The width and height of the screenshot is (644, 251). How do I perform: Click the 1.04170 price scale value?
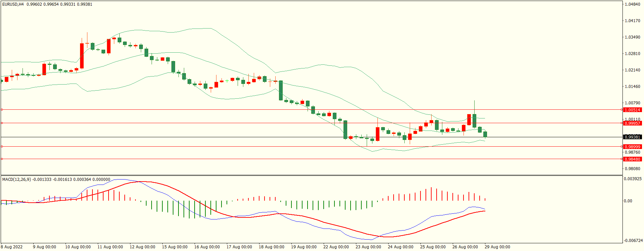[632, 21]
